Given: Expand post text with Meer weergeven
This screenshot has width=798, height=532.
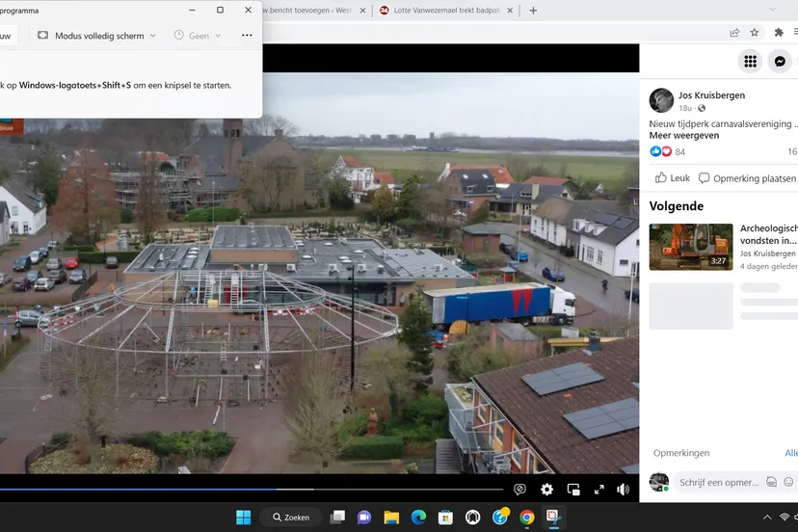Looking at the screenshot, I should point(684,136).
